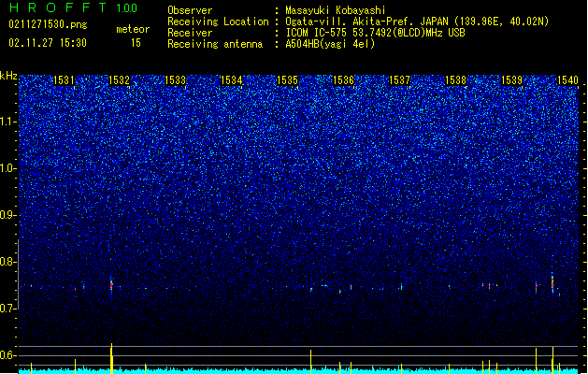The width and height of the screenshot is (588, 374).
Task: Click the Ogata-vill. Akita-Pref. JAPAN location text
Action: coord(417,22)
